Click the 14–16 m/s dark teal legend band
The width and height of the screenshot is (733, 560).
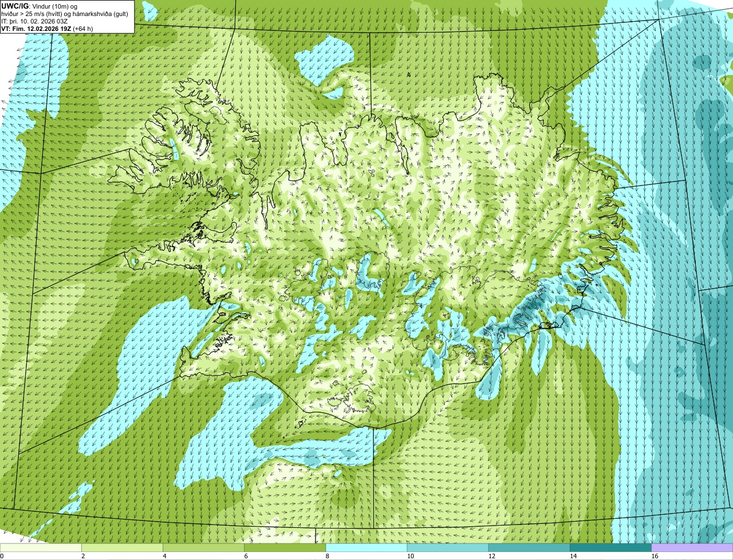[610, 548]
